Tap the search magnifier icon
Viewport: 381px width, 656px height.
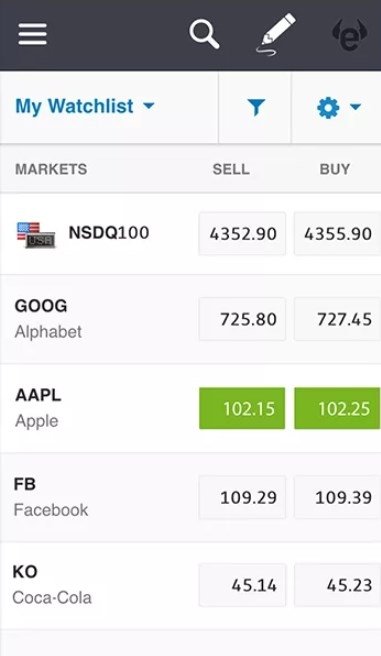point(204,34)
